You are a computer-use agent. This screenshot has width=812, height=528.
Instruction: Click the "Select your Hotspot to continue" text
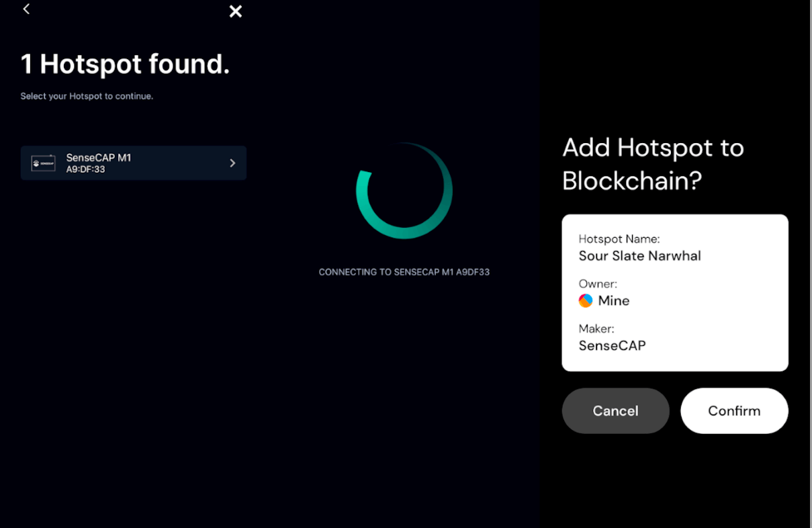point(87,96)
